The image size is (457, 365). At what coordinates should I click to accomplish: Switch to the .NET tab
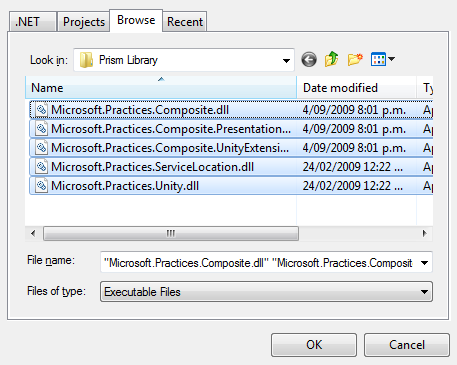point(32,22)
